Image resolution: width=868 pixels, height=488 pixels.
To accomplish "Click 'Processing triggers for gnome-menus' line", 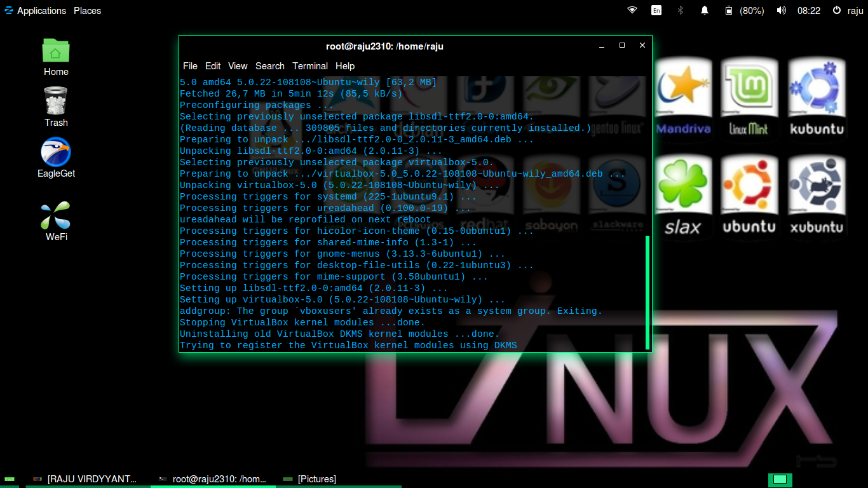I will 342,254.
